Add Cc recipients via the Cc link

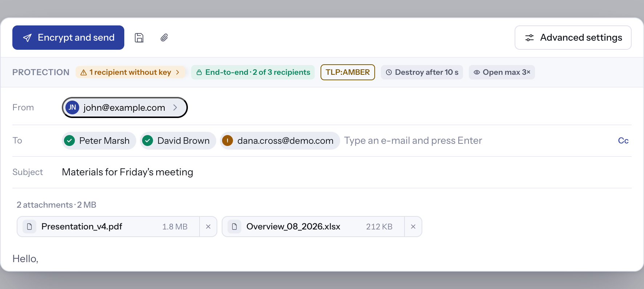point(623,141)
